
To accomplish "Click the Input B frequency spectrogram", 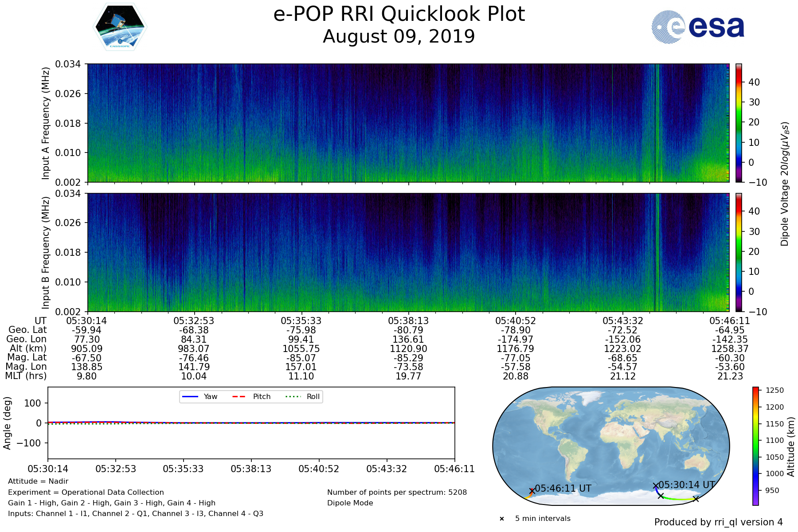I will click(408, 252).
